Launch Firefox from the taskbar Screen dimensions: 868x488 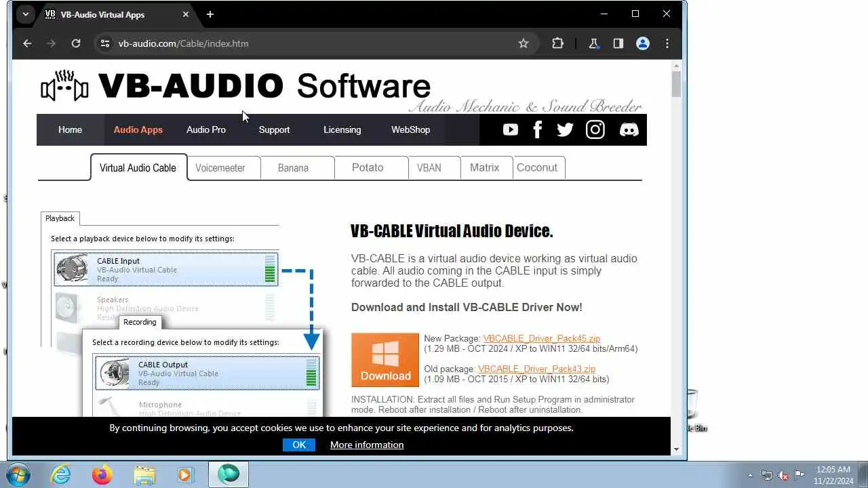click(102, 474)
